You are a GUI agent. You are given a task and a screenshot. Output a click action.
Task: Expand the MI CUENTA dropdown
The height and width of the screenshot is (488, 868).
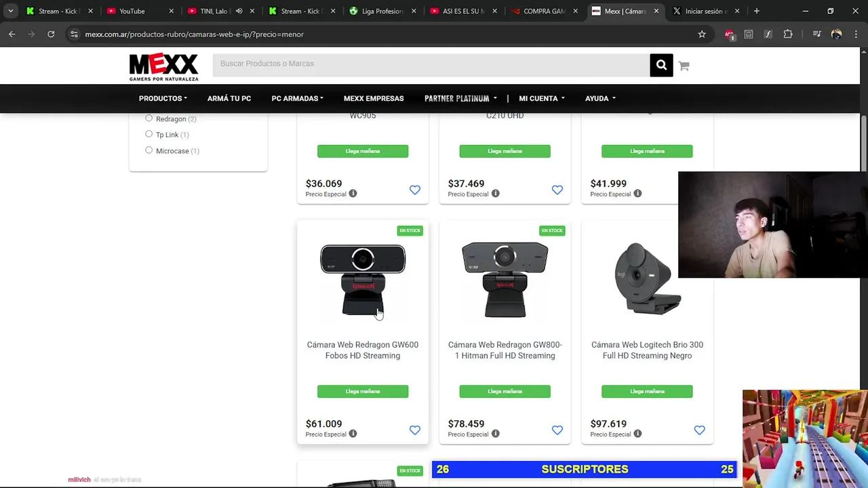(x=542, y=98)
